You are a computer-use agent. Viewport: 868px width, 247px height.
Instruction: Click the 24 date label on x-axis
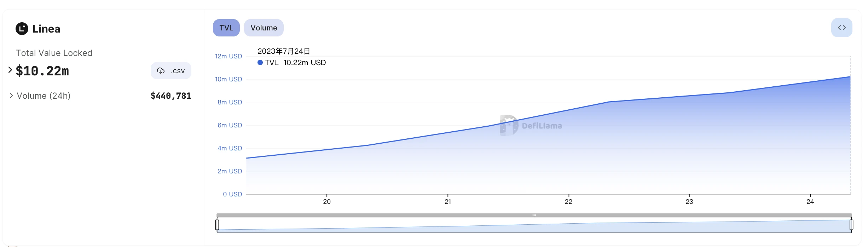tap(810, 202)
